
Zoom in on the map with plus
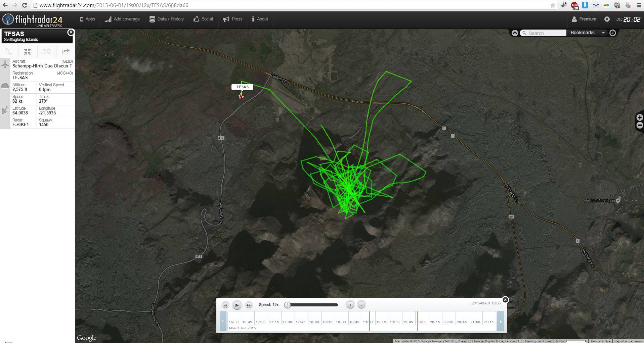point(640,117)
